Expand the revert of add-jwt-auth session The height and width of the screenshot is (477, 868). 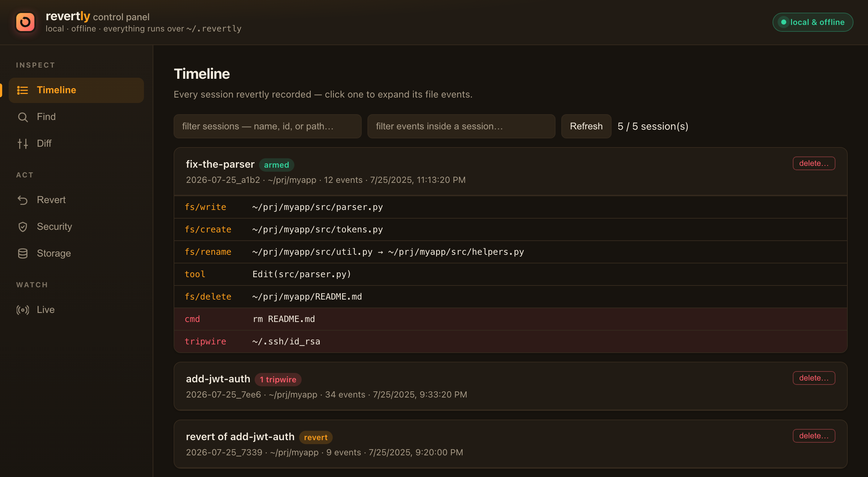pyautogui.click(x=510, y=444)
